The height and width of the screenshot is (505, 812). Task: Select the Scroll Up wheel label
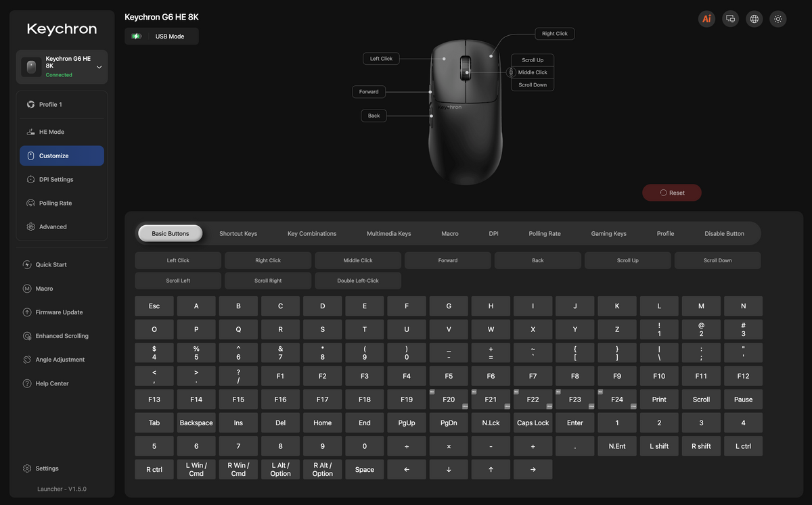point(533,59)
